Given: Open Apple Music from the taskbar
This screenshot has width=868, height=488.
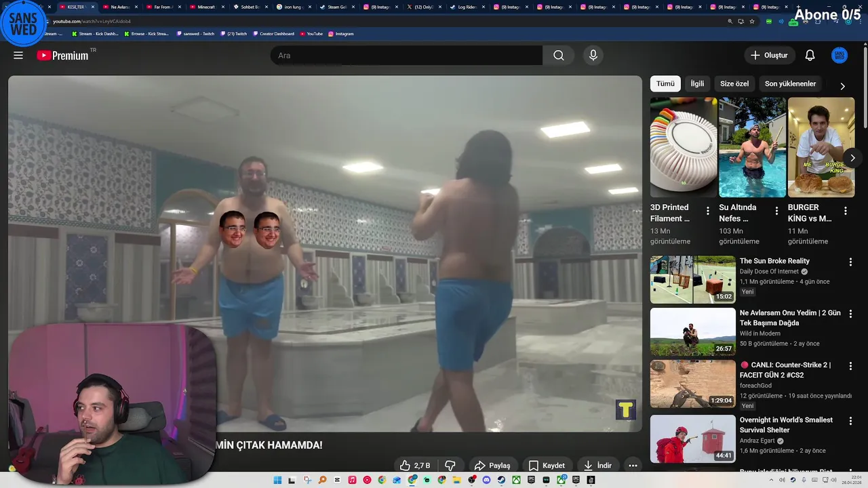Looking at the screenshot, I should point(352,480).
